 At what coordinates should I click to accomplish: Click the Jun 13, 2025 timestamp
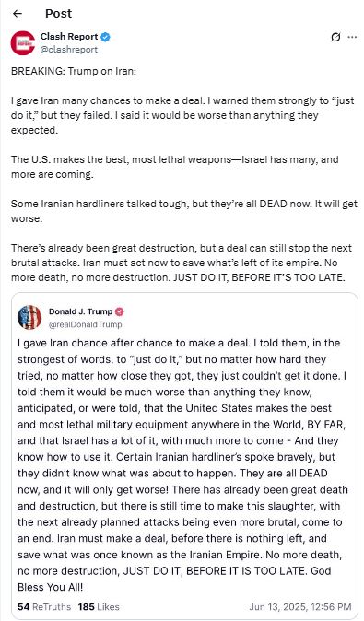click(x=300, y=607)
